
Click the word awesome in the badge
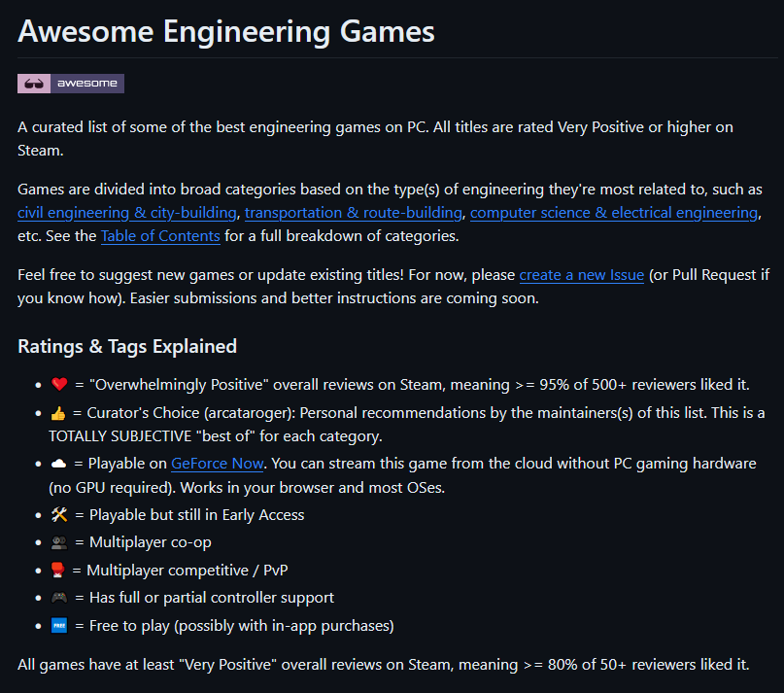87,83
